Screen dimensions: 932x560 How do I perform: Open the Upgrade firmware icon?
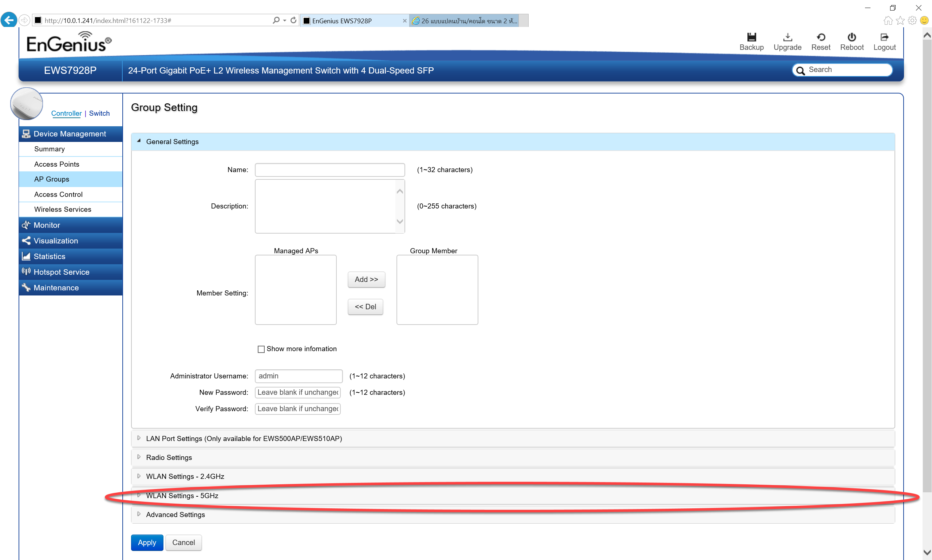click(x=787, y=37)
